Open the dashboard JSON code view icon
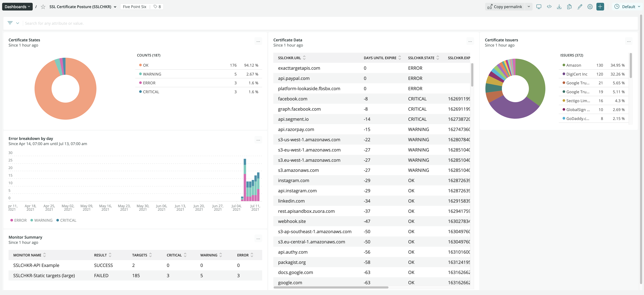This screenshot has height=295, width=644. point(549,7)
